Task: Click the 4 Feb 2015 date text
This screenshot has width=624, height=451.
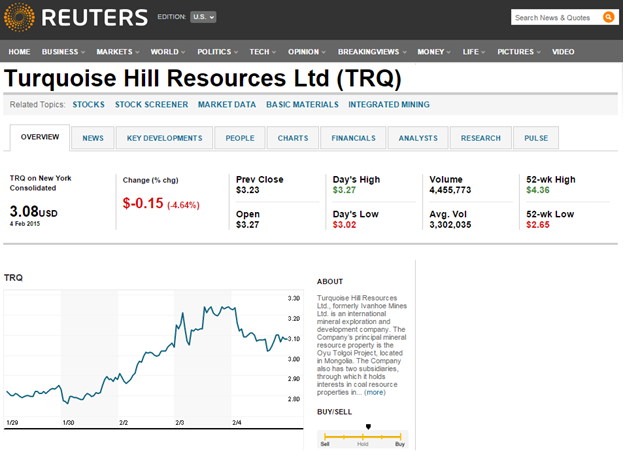Action: pos(25,224)
